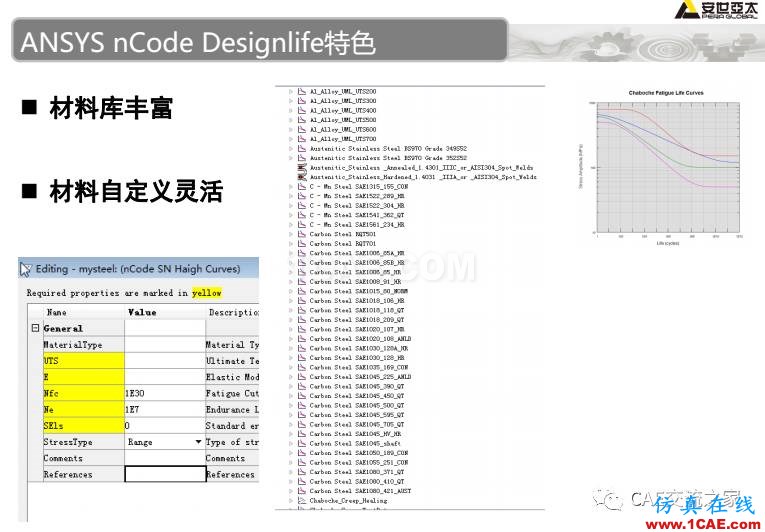Click the empty UTS value field

tap(165, 361)
